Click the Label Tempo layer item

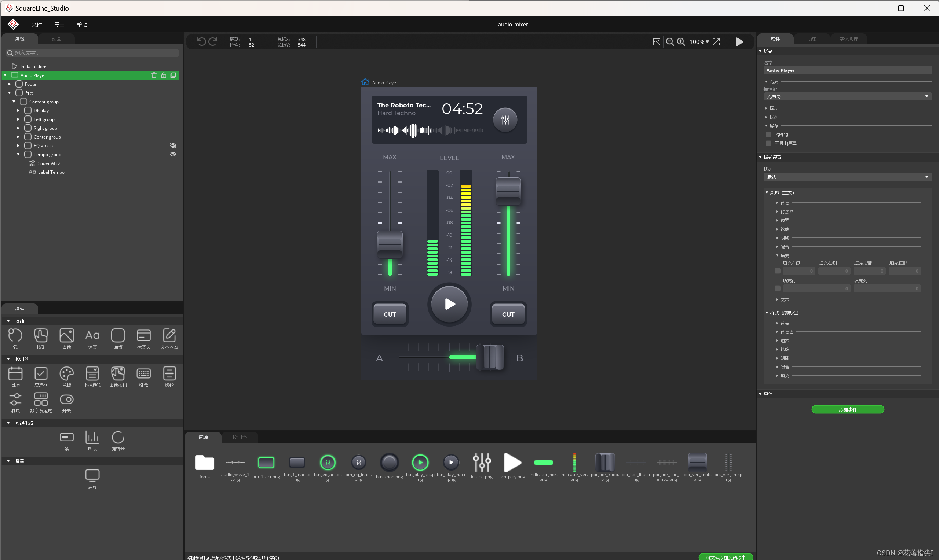coord(51,171)
